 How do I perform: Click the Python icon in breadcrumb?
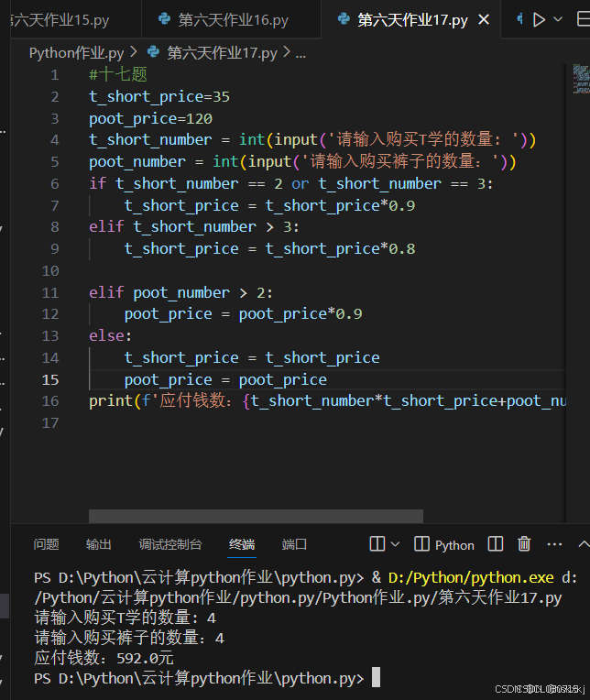[x=153, y=52]
